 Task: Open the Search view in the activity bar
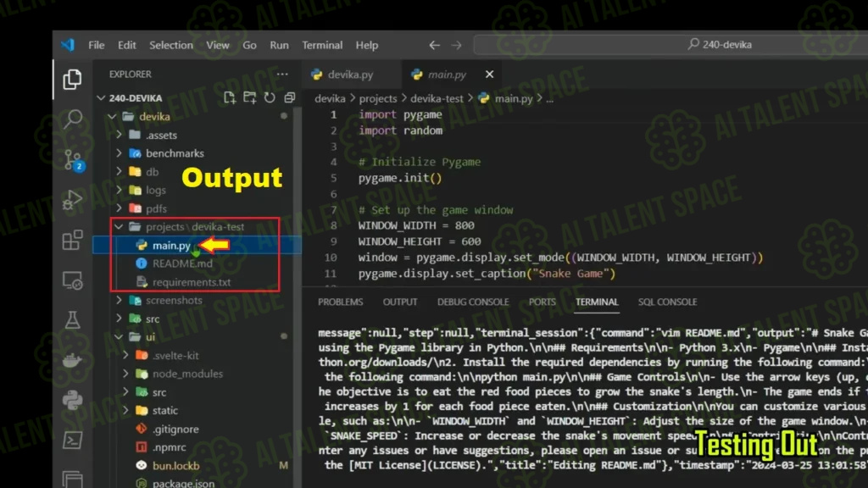[x=73, y=119]
